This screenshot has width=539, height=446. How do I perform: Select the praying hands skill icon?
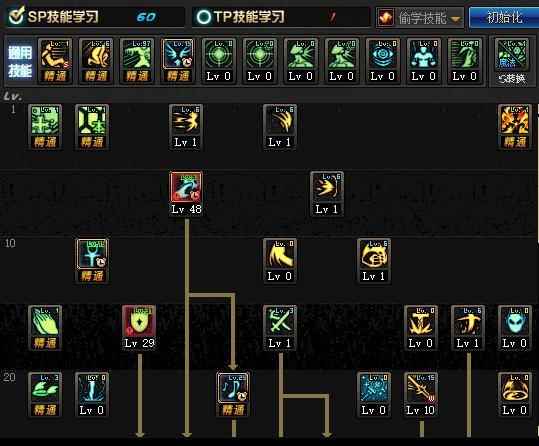[45, 321]
